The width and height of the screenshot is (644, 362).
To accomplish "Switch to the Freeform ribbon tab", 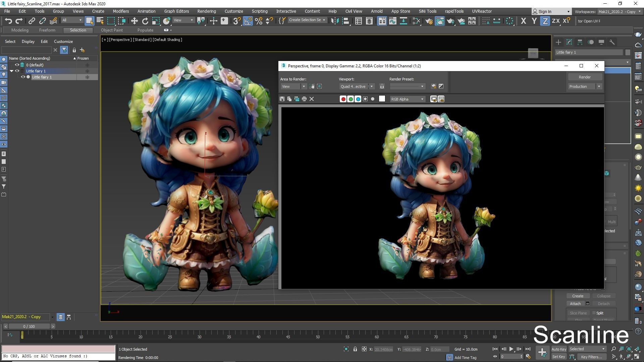I will 47,30.
